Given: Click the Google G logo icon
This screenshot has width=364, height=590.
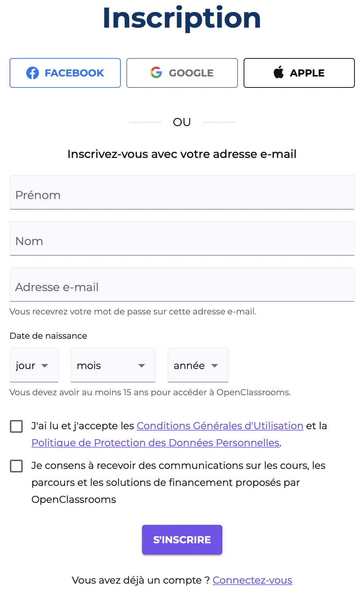Looking at the screenshot, I should 156,73.
